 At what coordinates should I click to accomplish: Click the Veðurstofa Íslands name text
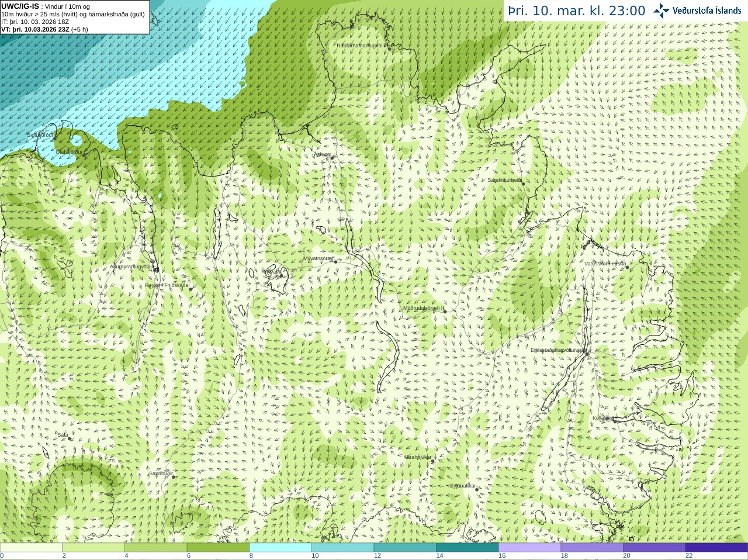tap(707, 11)
